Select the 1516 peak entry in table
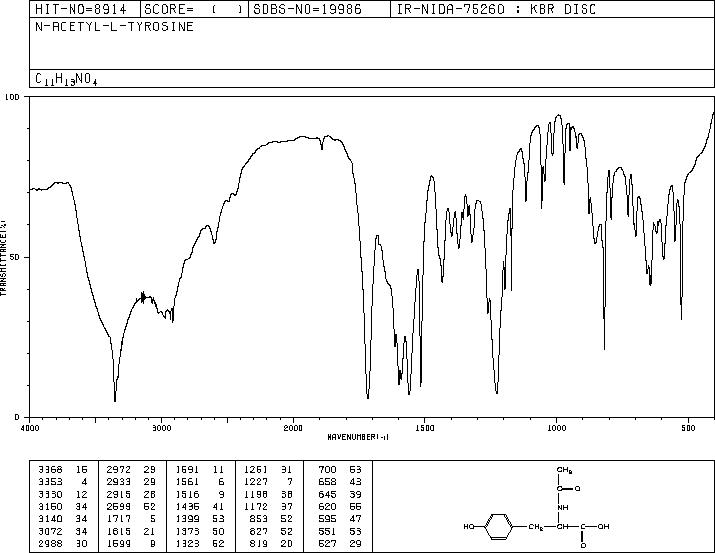This screenshot has height=553, width=715. [200, 494]
